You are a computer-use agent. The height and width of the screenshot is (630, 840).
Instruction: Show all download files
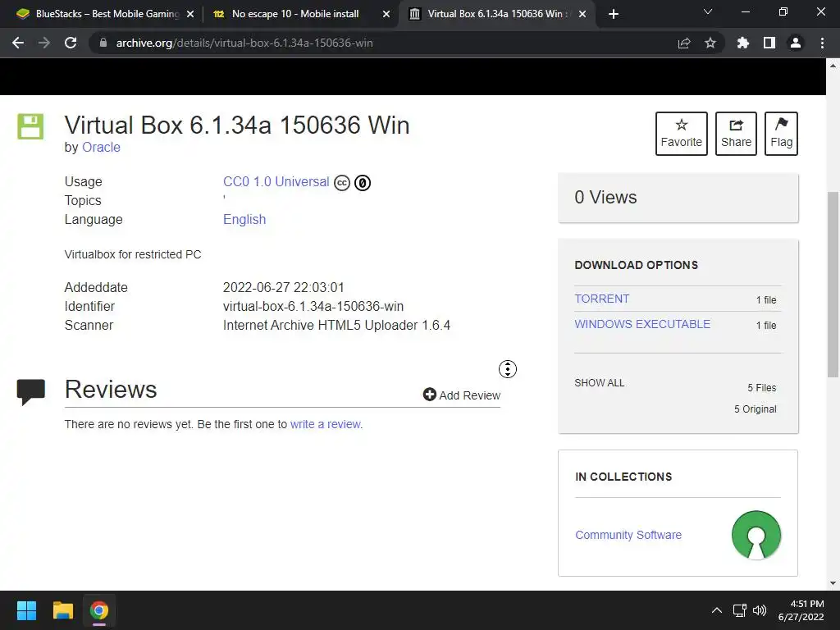[x=600, y=383]
